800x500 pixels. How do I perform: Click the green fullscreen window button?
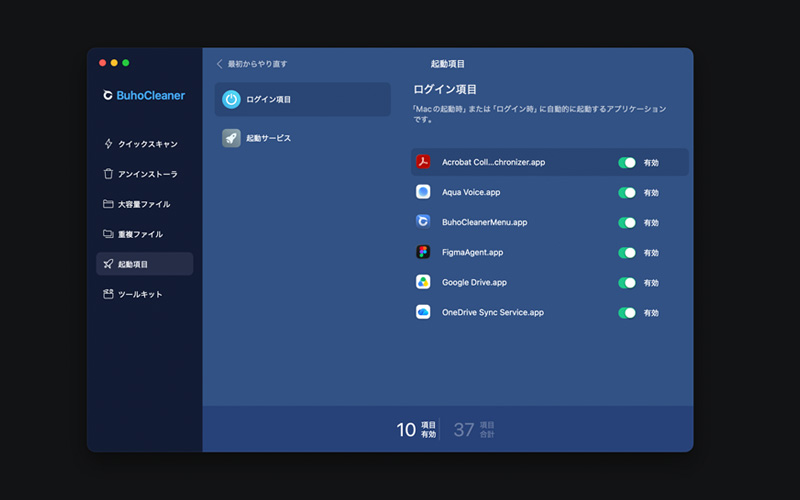(126, 63)
